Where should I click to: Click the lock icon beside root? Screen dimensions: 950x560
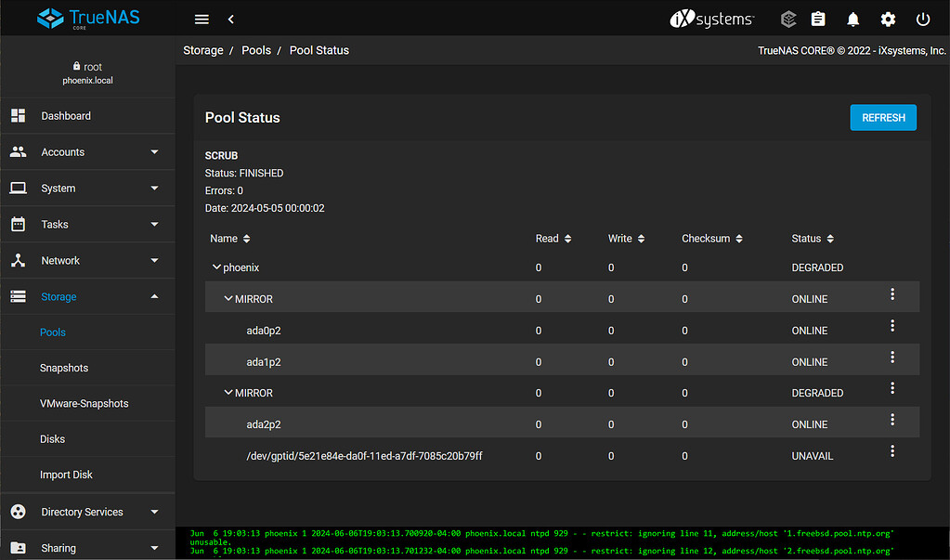coord(76,66)
